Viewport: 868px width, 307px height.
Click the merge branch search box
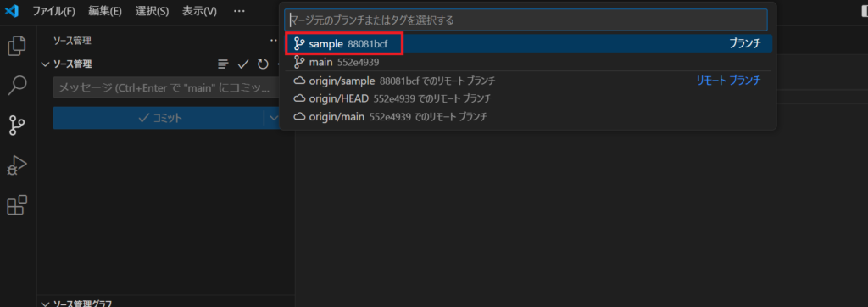[x=526, y=20]
